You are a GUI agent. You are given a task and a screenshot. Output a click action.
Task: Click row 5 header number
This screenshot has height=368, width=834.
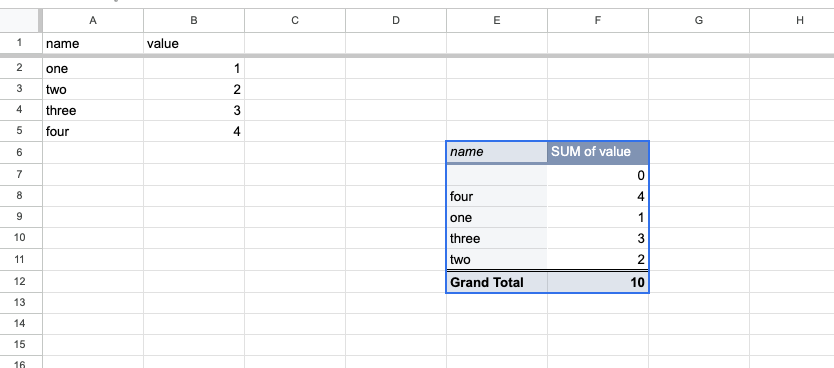click(x=20, y=131)
